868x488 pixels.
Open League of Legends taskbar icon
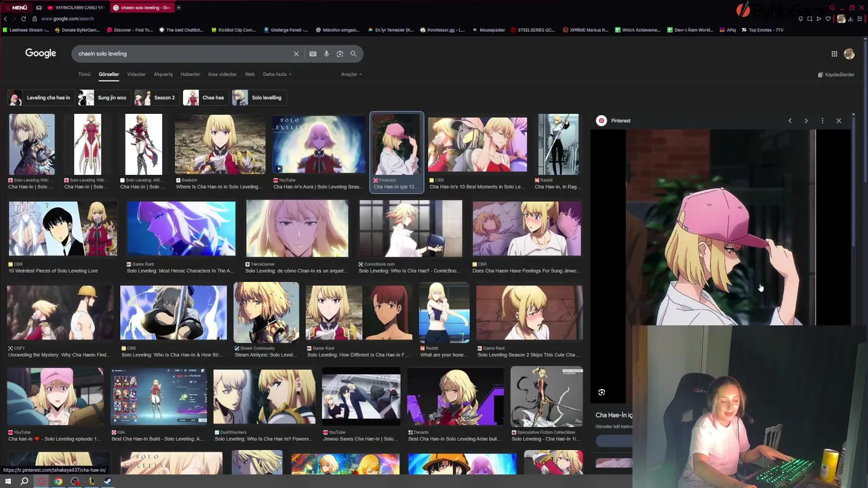click(91, 481)
